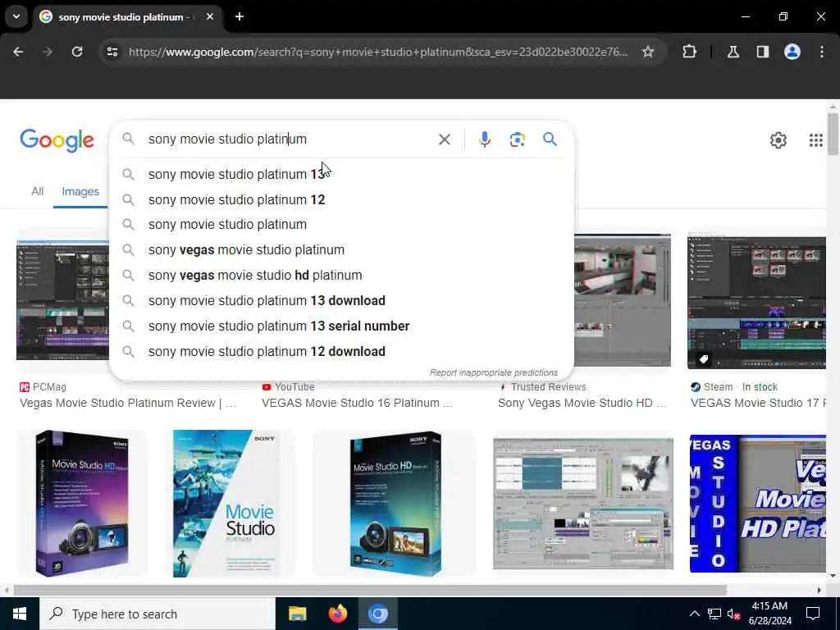Open the Steam VEGAS editor thumbnail
Image resolution: width=840 pixels, height=630 pixels.
pyautogui.click(x=756, y=303)
